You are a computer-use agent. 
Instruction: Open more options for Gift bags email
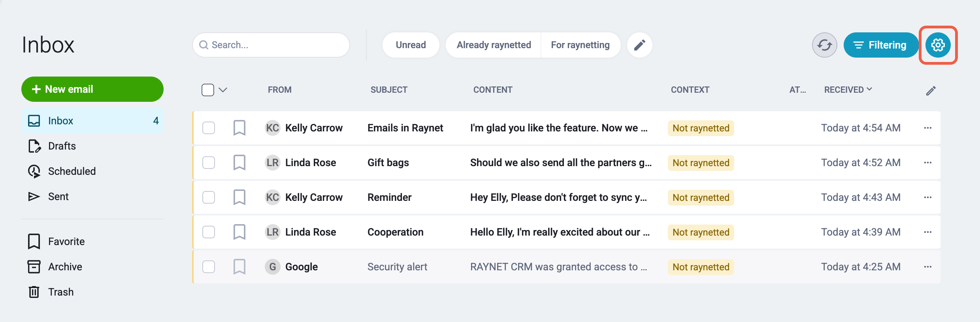click(x=928, y=163)
